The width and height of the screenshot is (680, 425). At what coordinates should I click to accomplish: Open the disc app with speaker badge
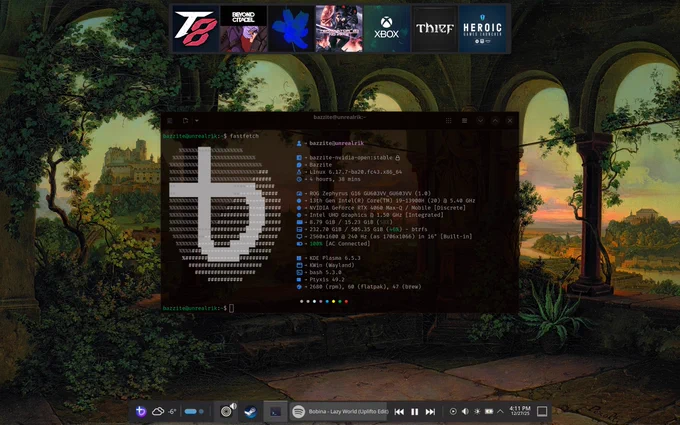pos(226,411)
